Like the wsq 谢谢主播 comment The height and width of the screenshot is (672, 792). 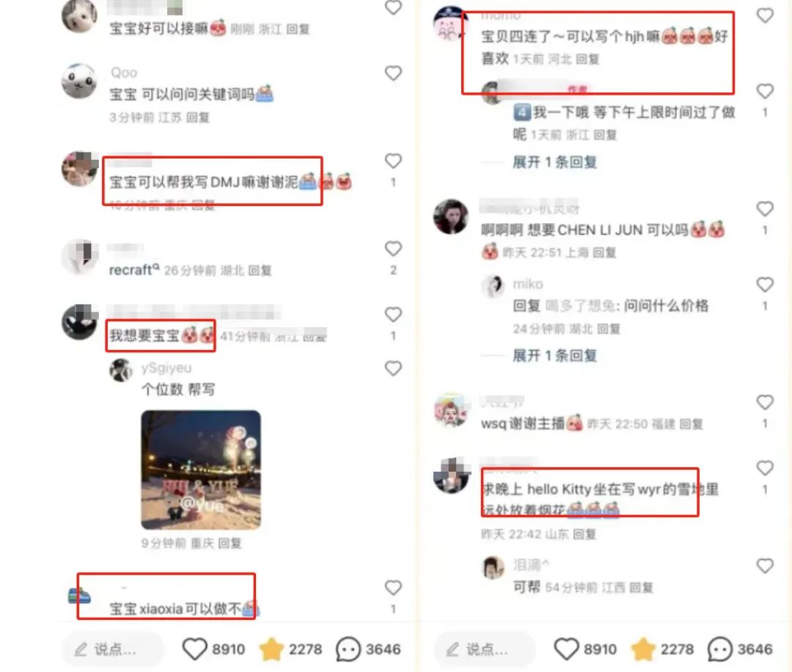pos(765,402)
